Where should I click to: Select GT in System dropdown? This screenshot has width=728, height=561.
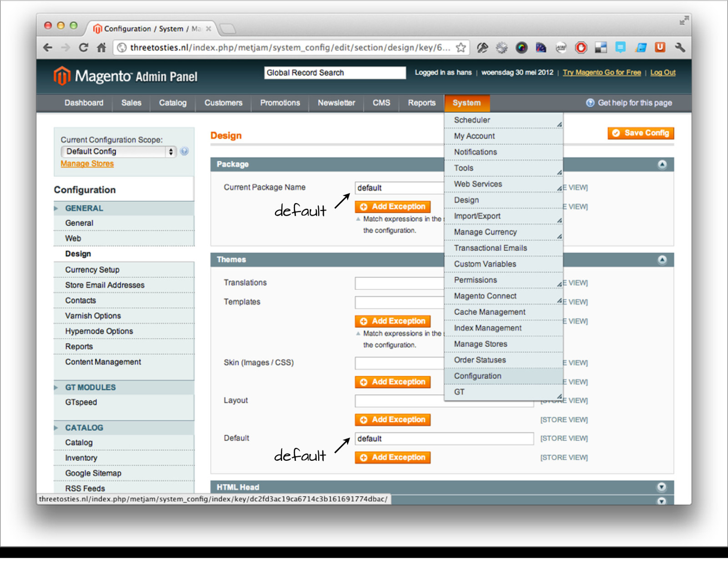tap(504, 392)
